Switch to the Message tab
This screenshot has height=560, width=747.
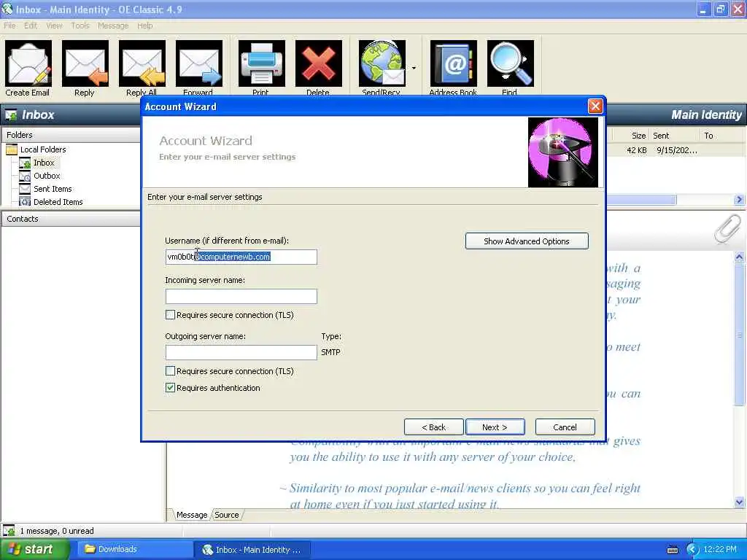pos(192,515)
